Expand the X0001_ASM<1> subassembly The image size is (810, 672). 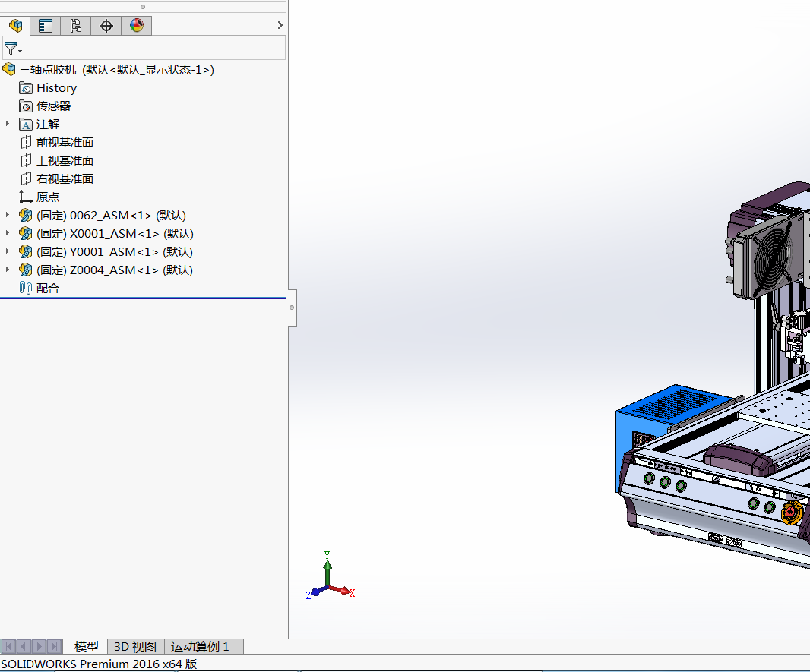point(8,233)
